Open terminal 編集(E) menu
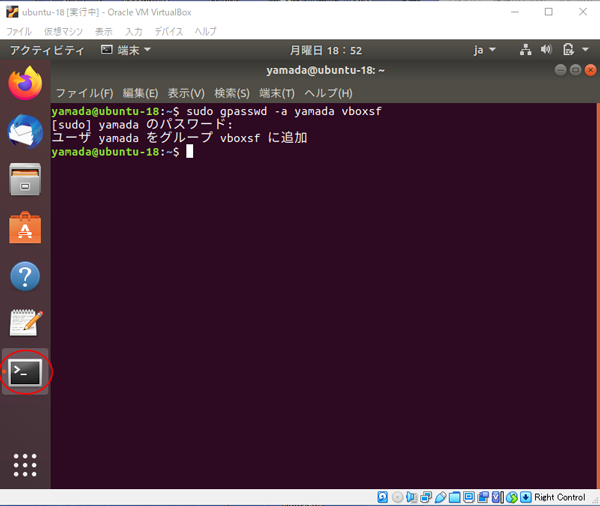 (140, 93)
